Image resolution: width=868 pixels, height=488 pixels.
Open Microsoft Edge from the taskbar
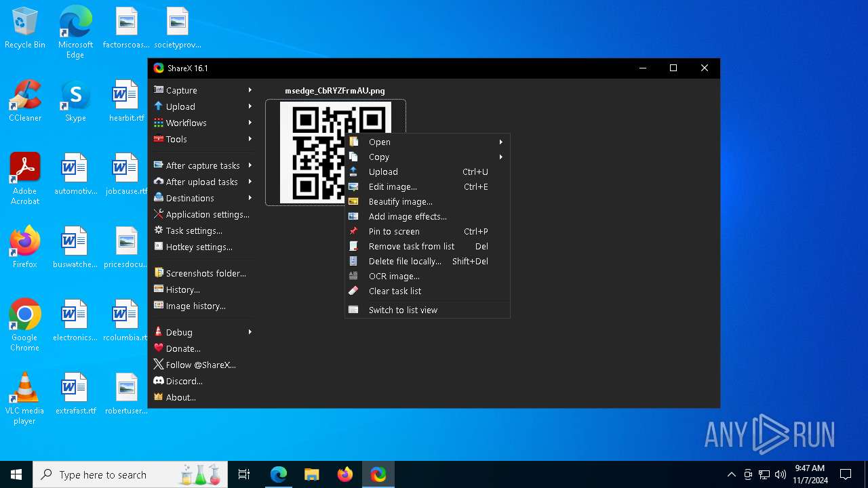pyautogui.click(x=279, y=474)
